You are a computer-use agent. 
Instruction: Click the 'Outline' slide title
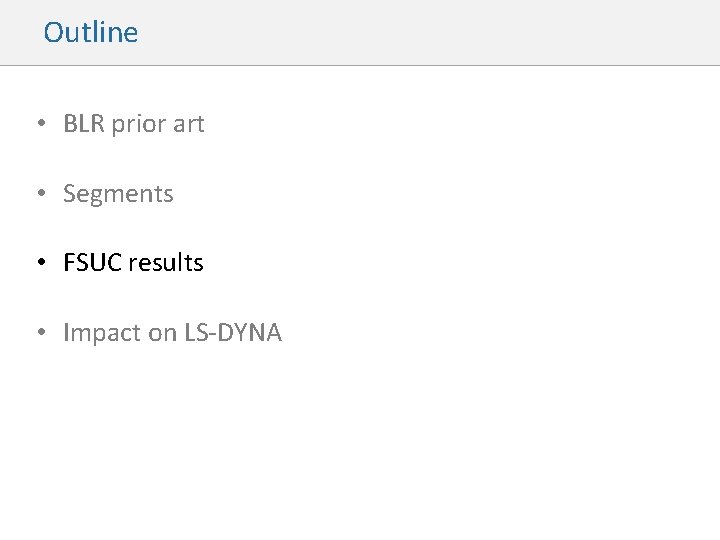click(91, 32)
